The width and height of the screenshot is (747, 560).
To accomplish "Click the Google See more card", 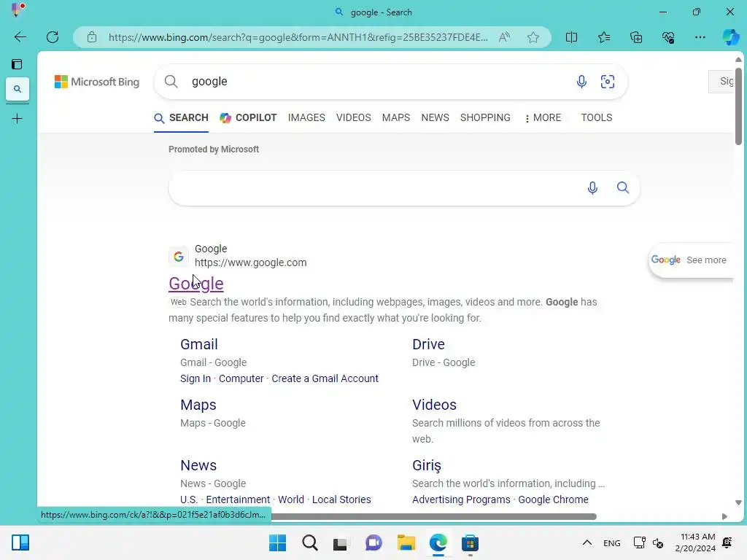I will 690,260.
